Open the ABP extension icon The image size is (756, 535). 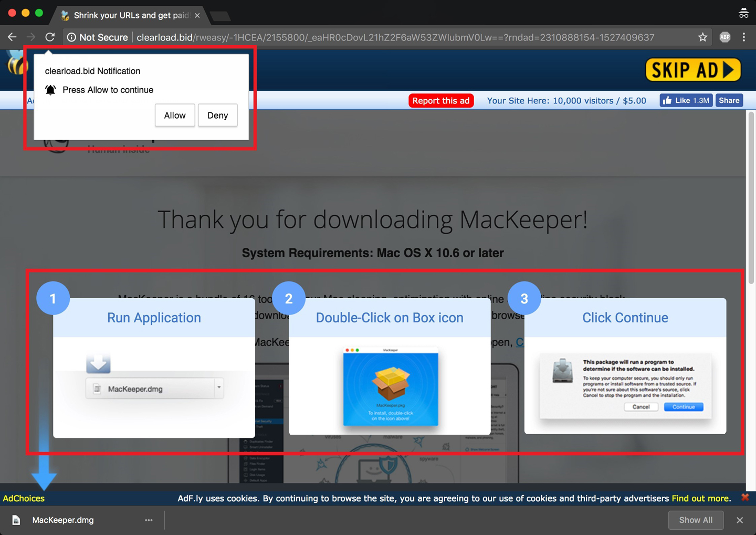tap(725, 37)
